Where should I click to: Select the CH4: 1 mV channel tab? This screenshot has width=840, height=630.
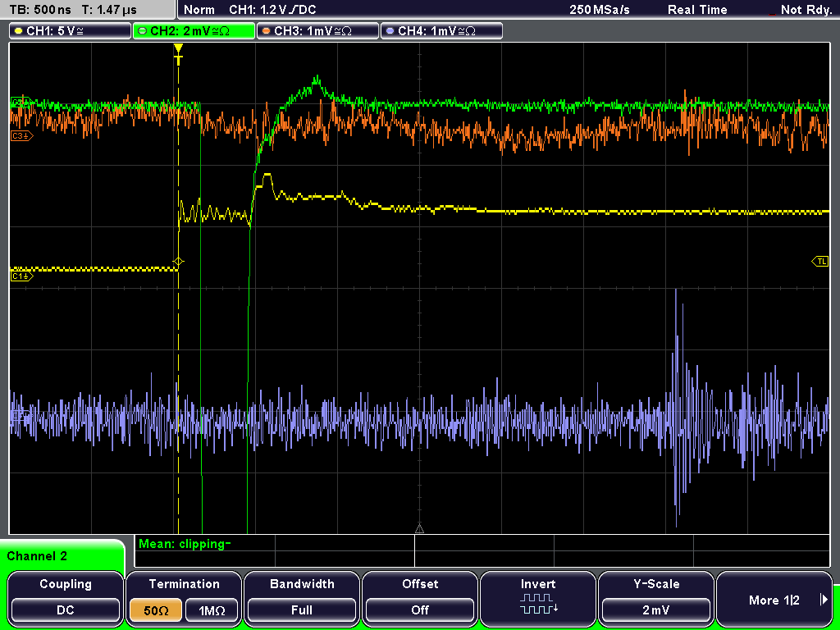pos(441,31)
